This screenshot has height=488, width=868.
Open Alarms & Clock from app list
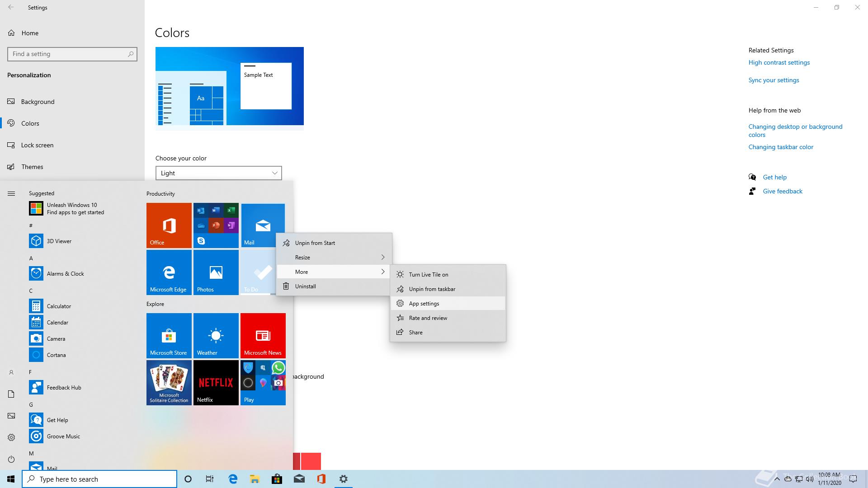pyautogui.click(x=81, y=273)
